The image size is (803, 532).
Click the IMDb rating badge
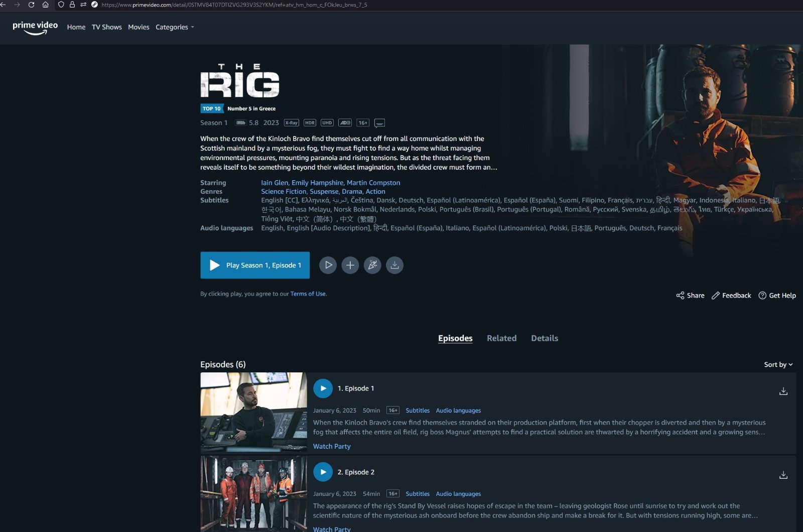pos(241,123)
